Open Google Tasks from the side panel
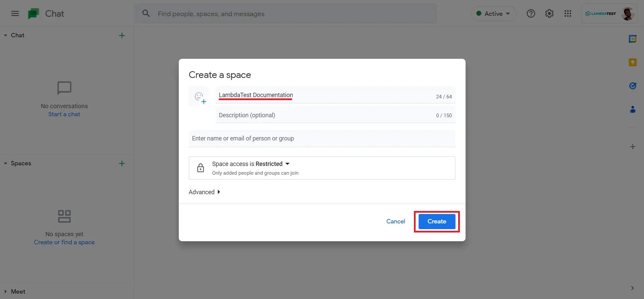 633,86
